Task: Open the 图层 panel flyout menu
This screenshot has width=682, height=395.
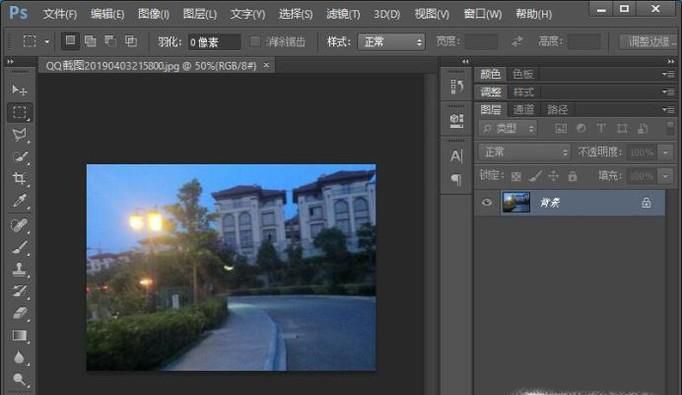Action: click(669, 110)
